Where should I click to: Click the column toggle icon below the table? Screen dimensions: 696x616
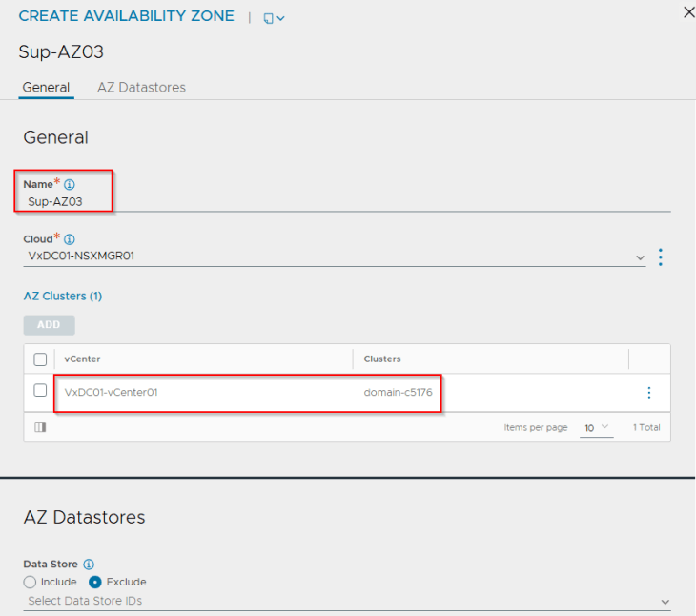(40, 428)
